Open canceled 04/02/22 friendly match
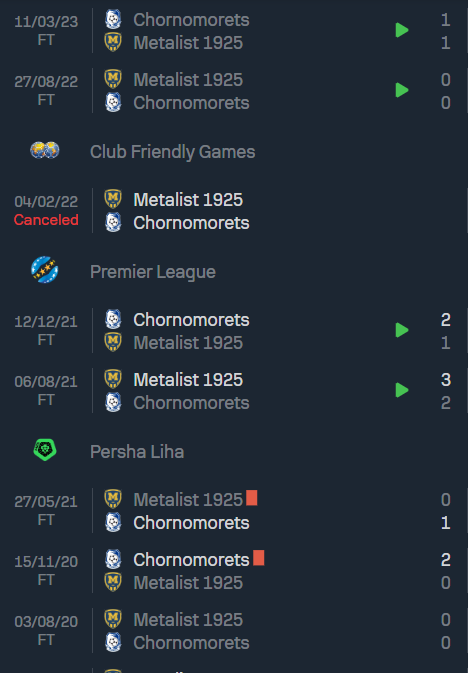This screenshot has height=673, width=468. pos(234,211)
